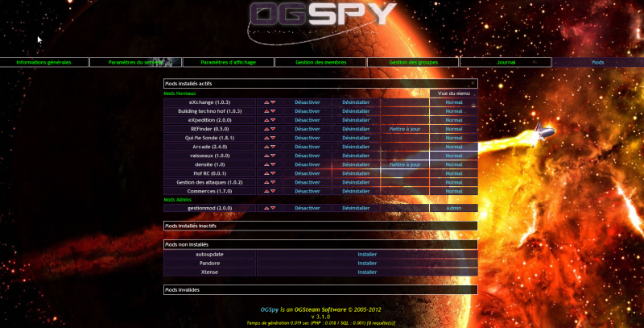
Task: Toggle menu view Normal for Arcade
Action: pyautogui.click(x=454, y=147)
